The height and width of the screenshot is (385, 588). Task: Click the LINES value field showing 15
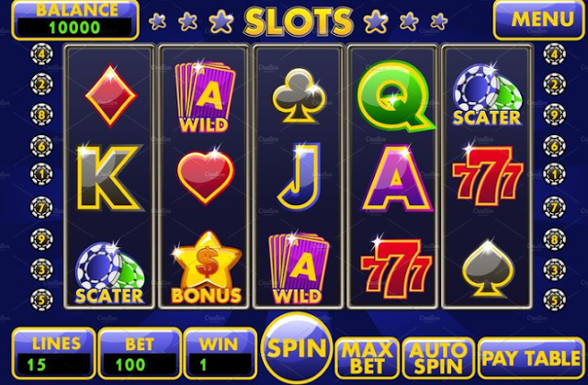point(54,365)
